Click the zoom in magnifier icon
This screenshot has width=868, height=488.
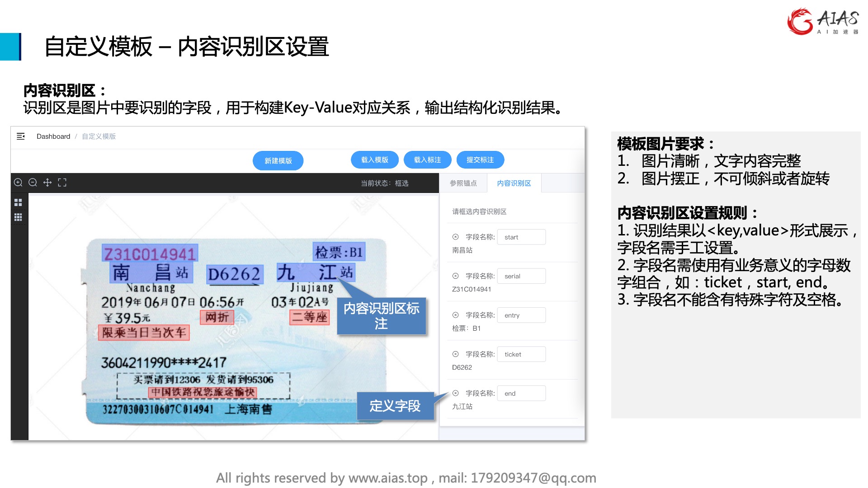pos(18,183)
